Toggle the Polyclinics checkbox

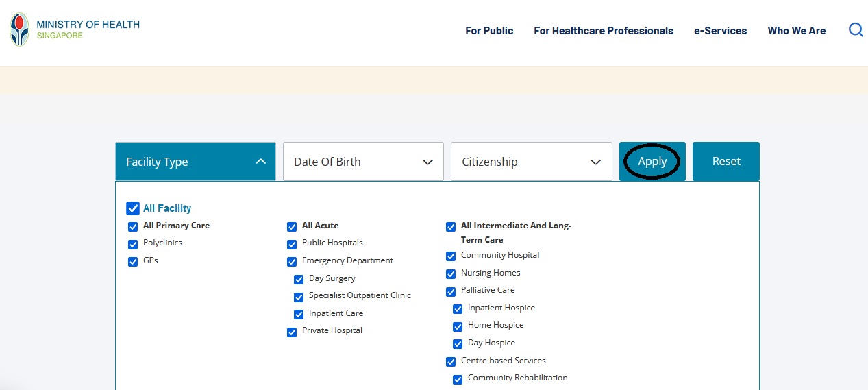133,244
